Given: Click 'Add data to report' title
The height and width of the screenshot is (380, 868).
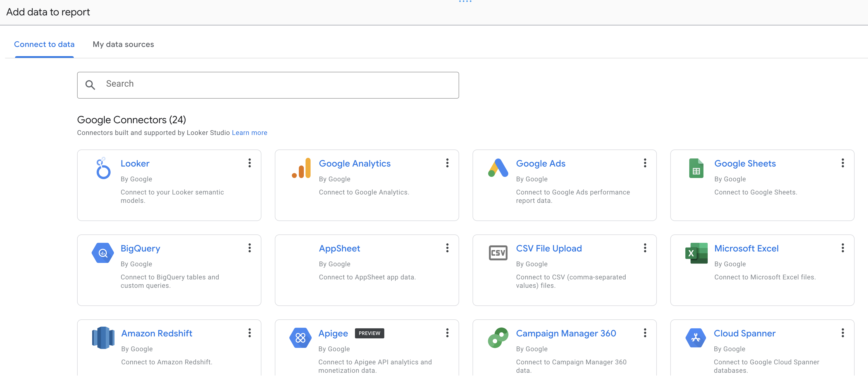Looking at the screenshot, I should pyautogui.click(x=48, y=12).
